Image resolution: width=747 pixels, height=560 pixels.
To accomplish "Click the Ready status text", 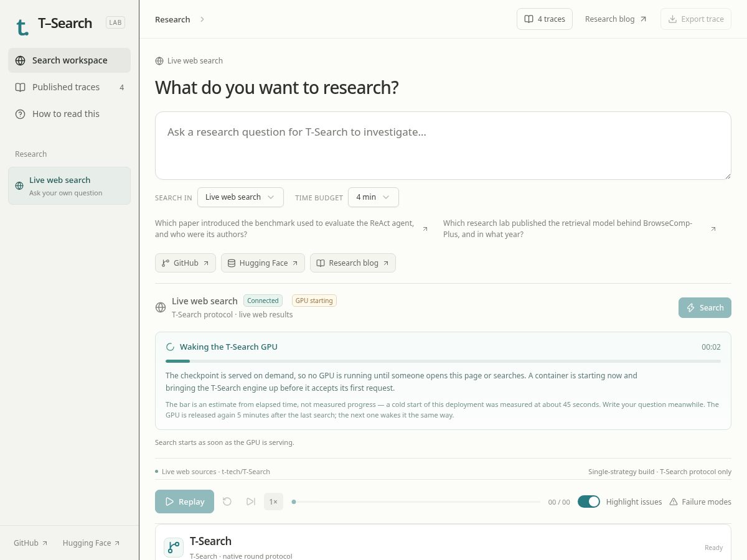I will [x=713, y=548].
